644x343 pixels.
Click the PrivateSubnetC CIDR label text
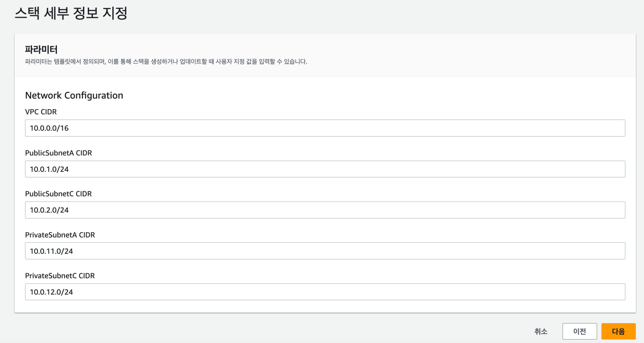[x=60, y=276]
